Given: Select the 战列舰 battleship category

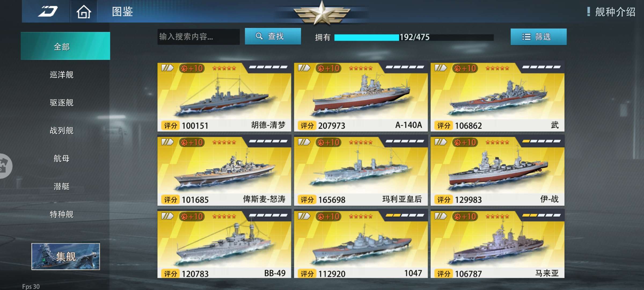Looking at the screenshot, I should click(x=62, y=130).
